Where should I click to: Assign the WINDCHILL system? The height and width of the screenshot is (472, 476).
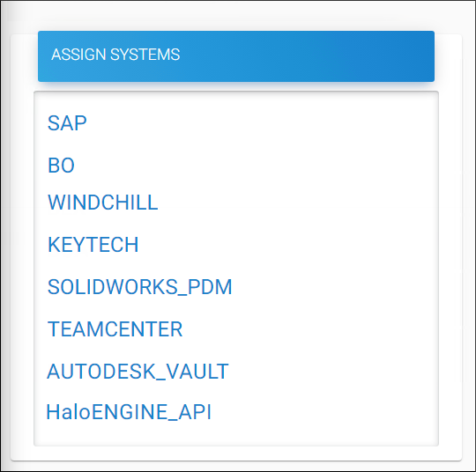102,203
